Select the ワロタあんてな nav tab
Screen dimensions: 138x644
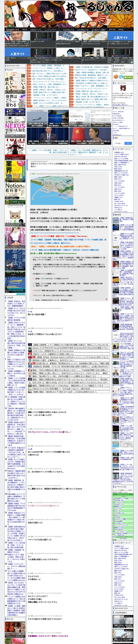click(x=68, y=30)
